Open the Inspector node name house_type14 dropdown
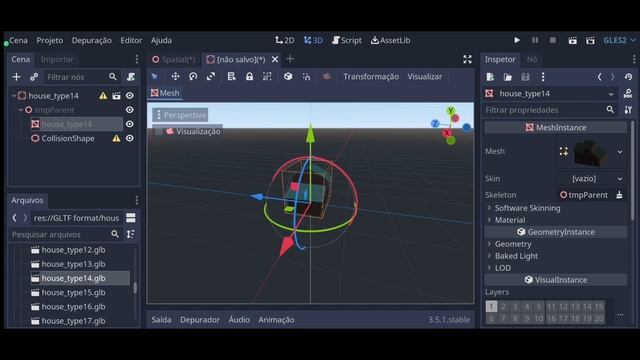Screen dimensions: 640x360 pyautogui.click(x=551, y=94)
